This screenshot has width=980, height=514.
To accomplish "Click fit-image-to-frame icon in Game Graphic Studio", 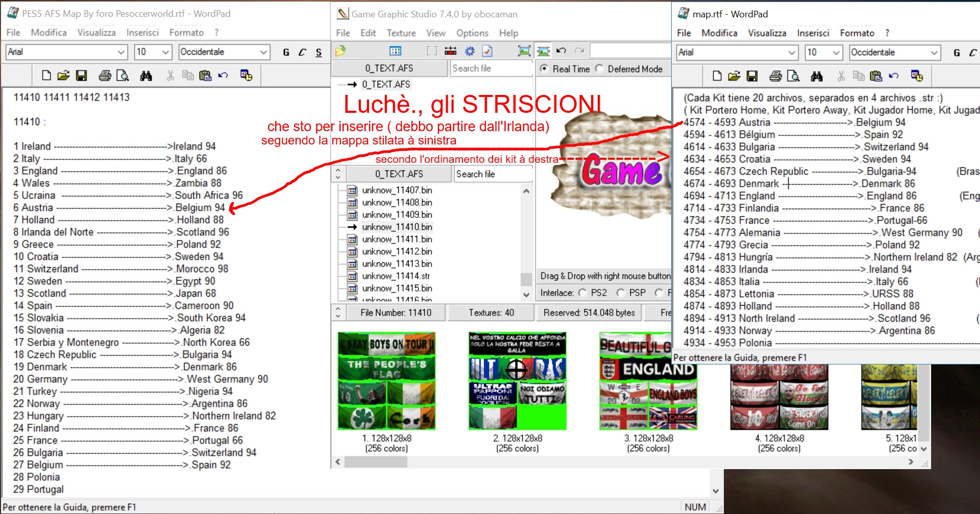I will (x=524, y=51).
